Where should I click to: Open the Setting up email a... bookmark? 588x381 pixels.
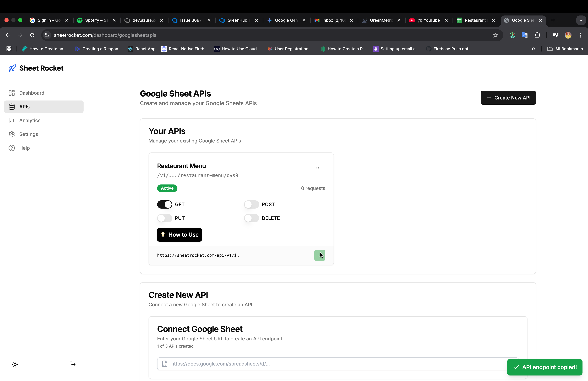tap(396, 49)
